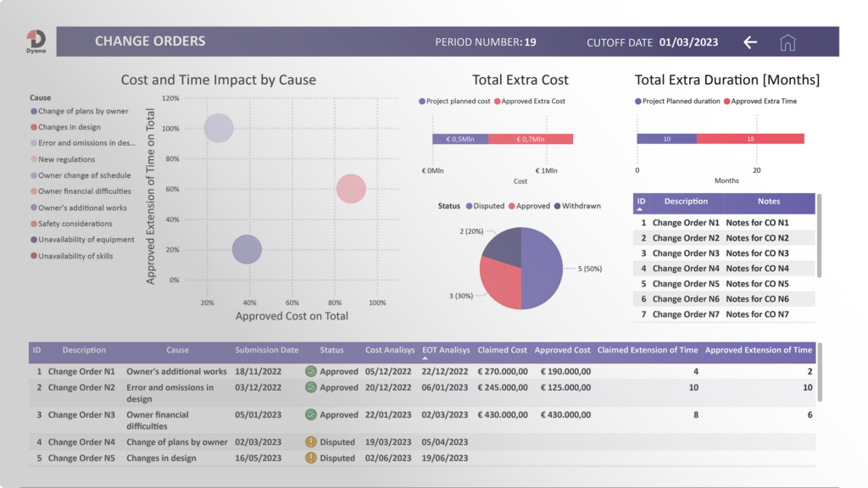
Task: Click the red bubble at 60% time extension
Action: [x=351, y=189]
